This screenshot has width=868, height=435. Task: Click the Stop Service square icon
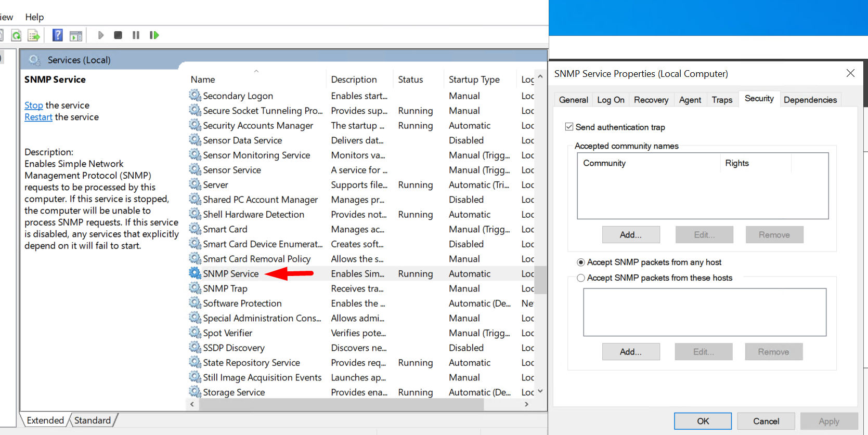[118, 35]
